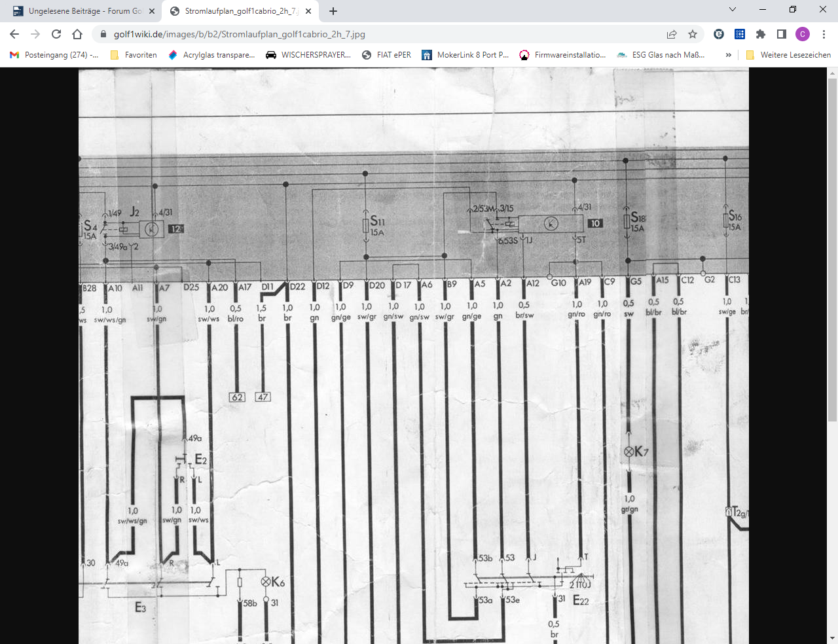The width and height of the screenshot is (838, 644).
Task: Click the vertical scrollbar thumb
Action: click(x=832, y=249)
